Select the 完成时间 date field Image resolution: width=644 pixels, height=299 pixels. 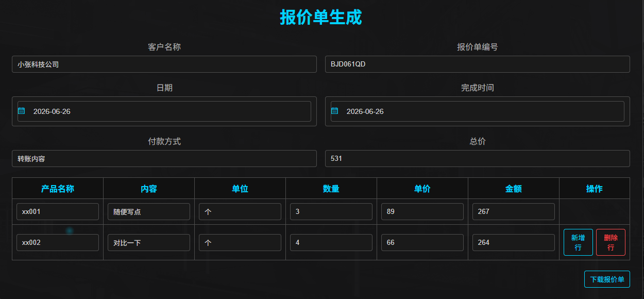tap(478, 111)
